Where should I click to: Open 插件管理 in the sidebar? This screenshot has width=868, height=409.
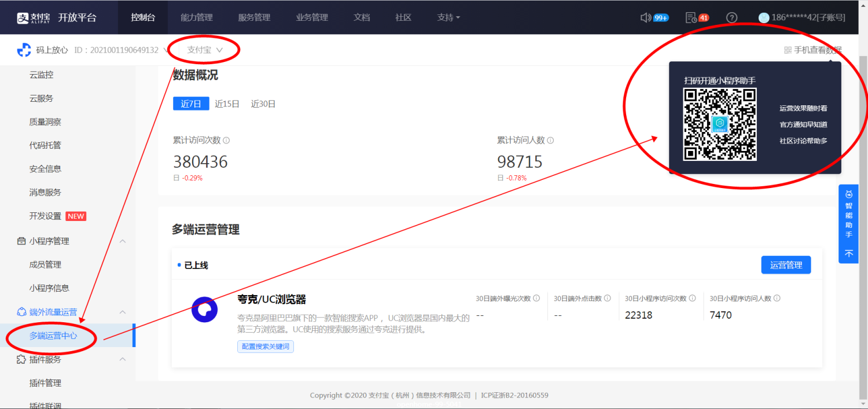coord(45,383)
